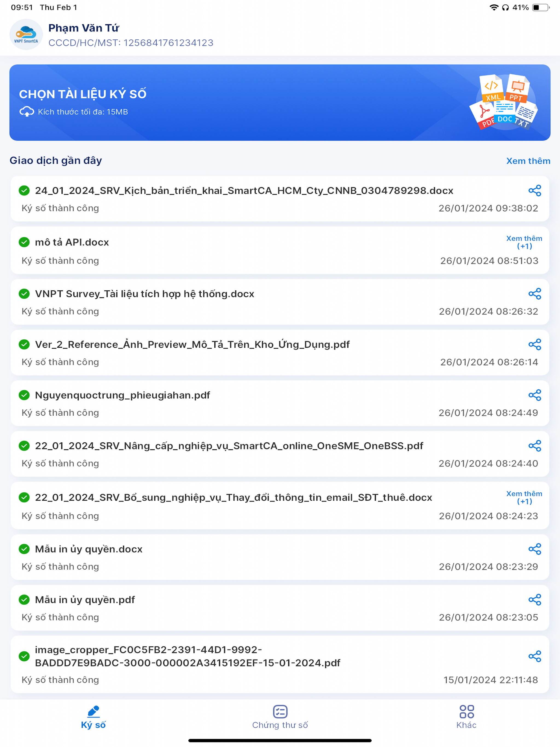This screenshot has height=747, width=560.
Task: Open share options for Nguyenquoctrung_phieugiahan.pdf
Action: tap(535, 395)
